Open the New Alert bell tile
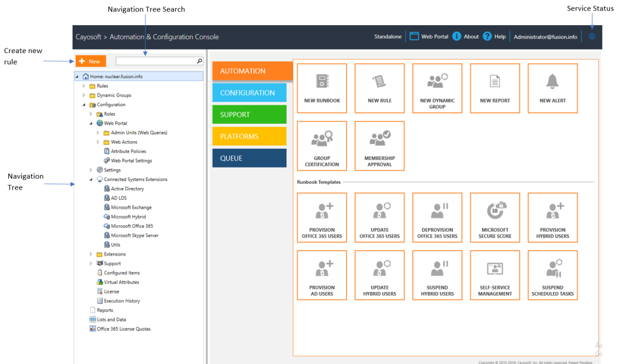The width and height of the screenshot is (623, 364). [552, 88]
